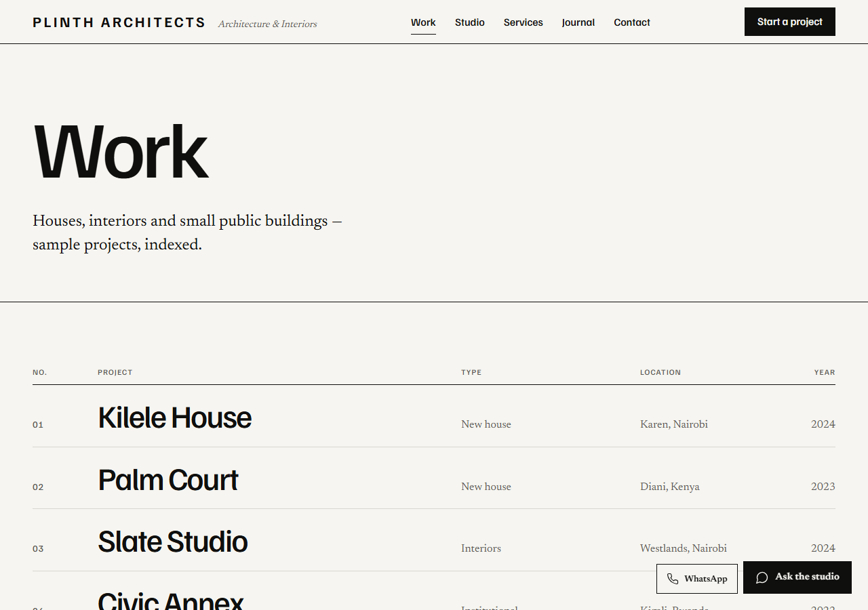The image size is (868, 610).
Task: Click 'Karen, Nairobi' location cell
Action: [x=674, y=424]
